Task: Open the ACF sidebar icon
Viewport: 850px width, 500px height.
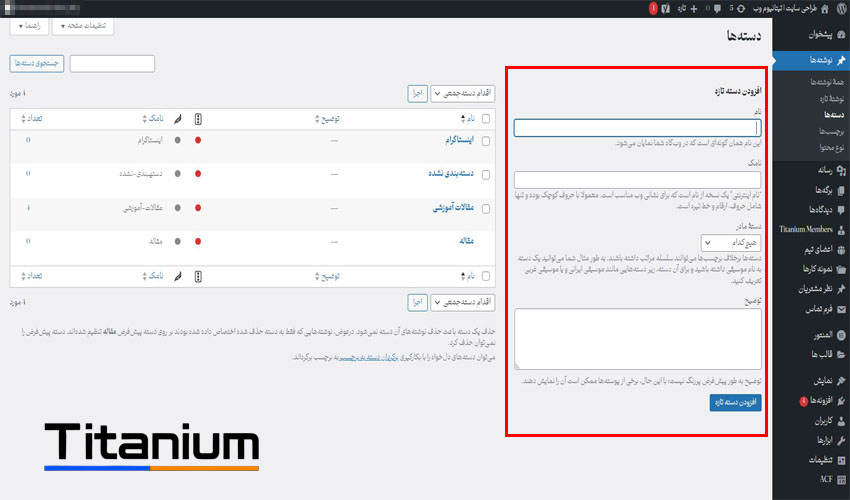Action: (841, 479)
